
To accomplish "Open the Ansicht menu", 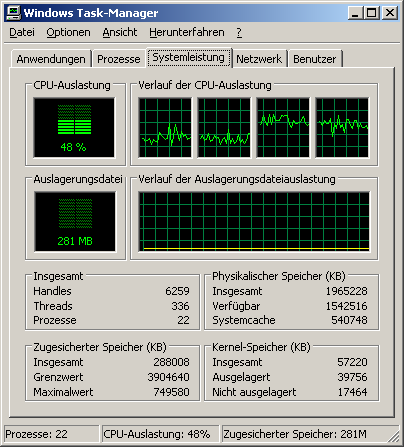I will click(x=120, y=32).
